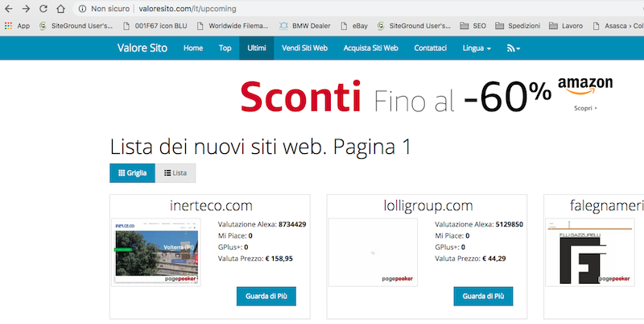Switch to Lista list view
This screenshot has height=324, width=644.
(175, 173)
